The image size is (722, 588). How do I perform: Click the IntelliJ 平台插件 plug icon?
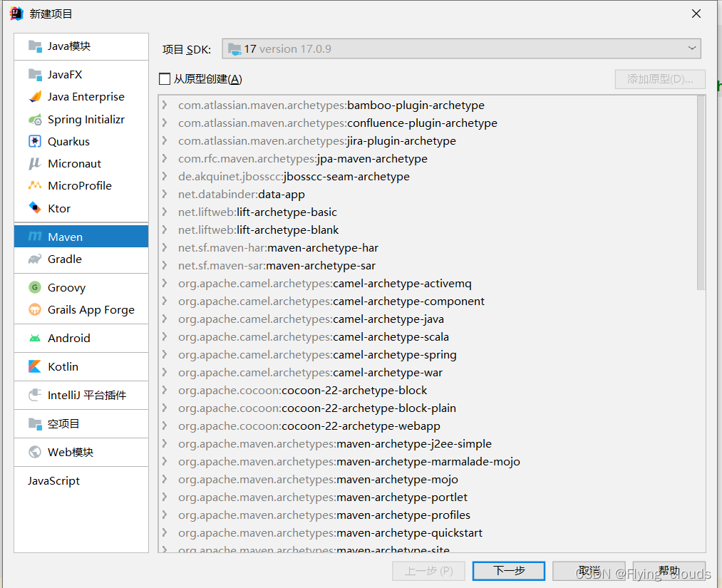(35, 395)
